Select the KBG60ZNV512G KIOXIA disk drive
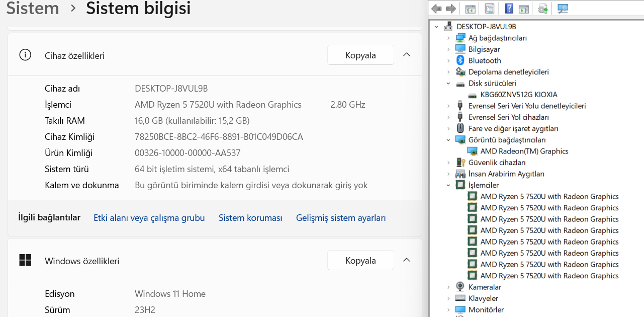The height and width of the screenshot is (317, 644). (518, 95)
